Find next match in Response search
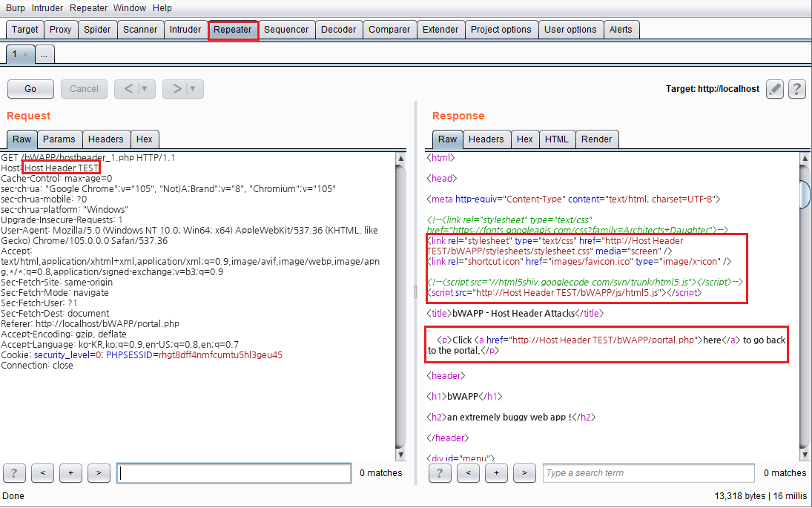The width and height of the screenshot is (812, 508). click(x=524, y=473)
